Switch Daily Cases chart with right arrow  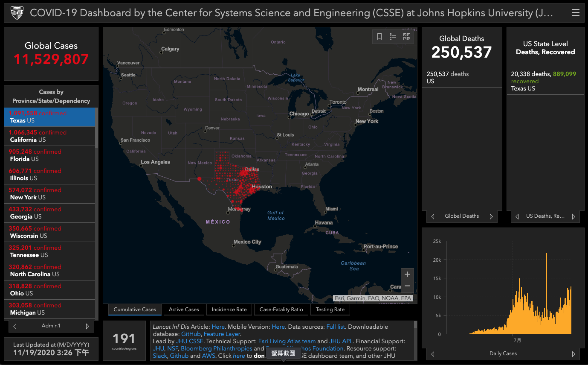(574, 354)
